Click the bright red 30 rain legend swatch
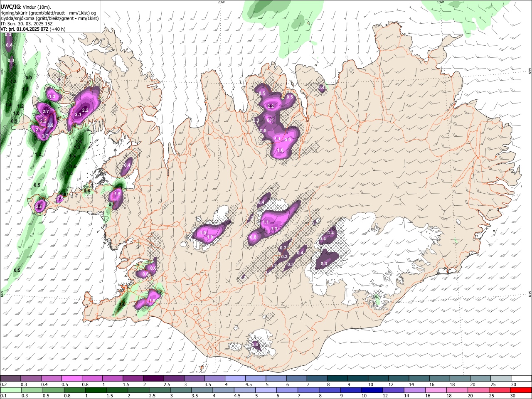532x399 pixels. pyautogui.click(x=521, y=390)
